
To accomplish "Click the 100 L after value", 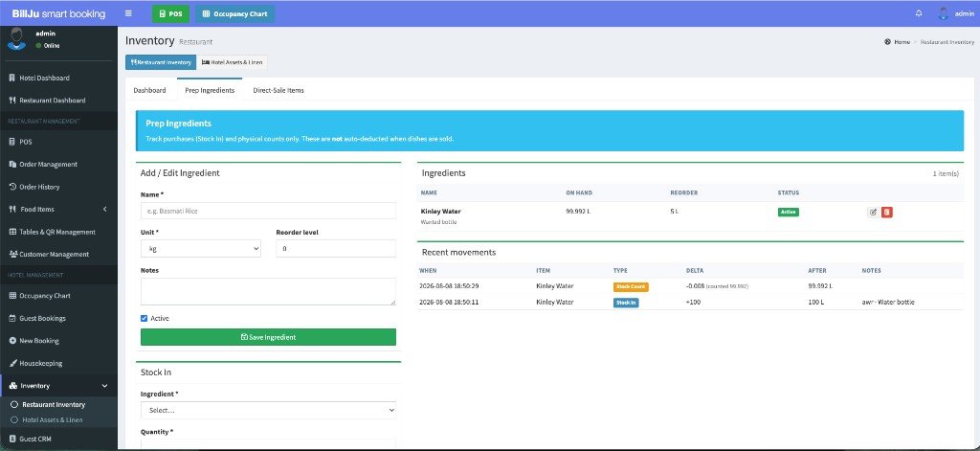I will pyautogui.click(x=817, y=303).
